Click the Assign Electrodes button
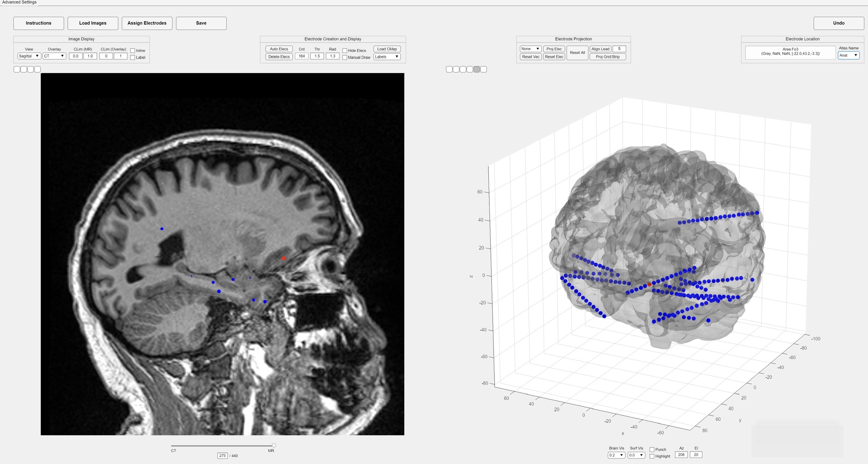868x464 pixels. click(147, 23)
